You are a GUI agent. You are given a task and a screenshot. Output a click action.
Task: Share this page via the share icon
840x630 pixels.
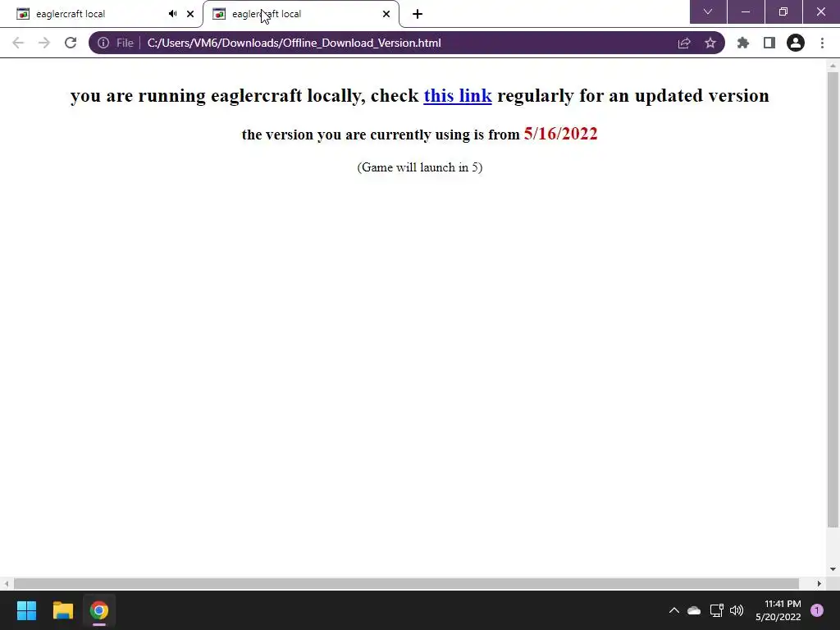684,43
